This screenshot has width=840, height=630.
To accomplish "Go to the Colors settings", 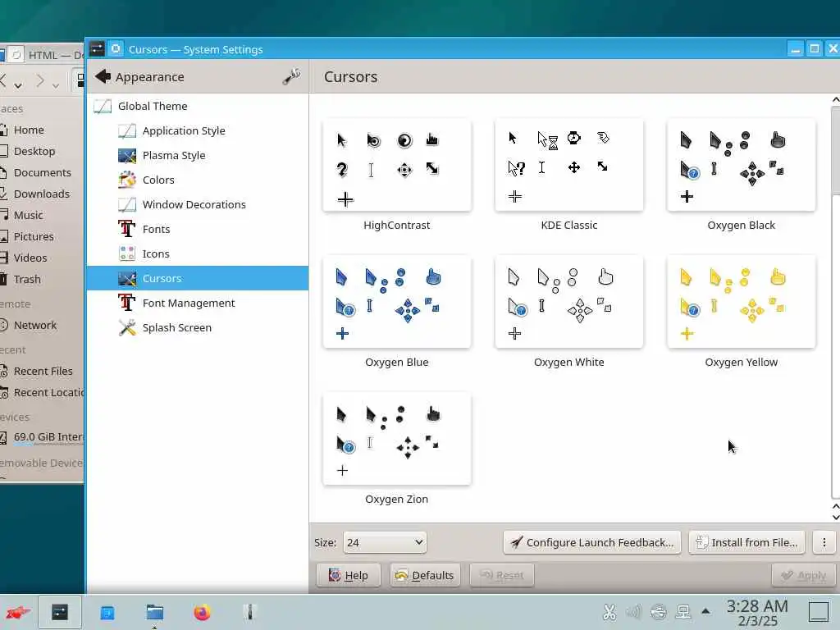I will [x=197, y=180].
